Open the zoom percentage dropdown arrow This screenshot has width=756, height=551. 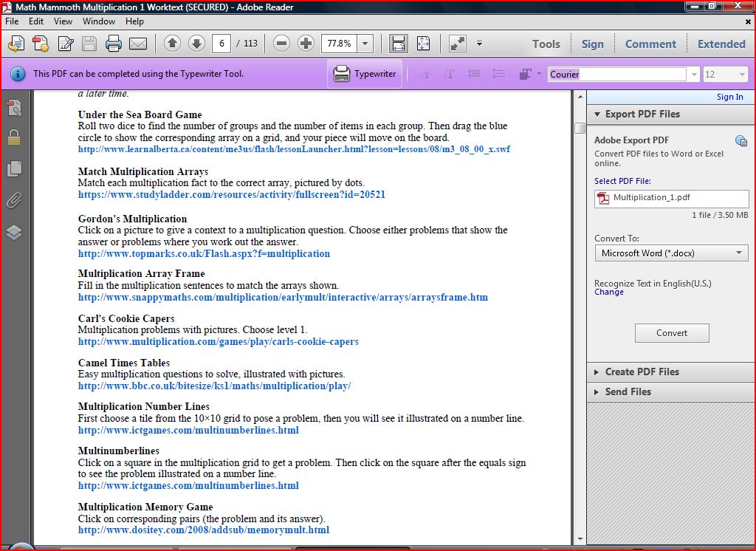[365, 44]
